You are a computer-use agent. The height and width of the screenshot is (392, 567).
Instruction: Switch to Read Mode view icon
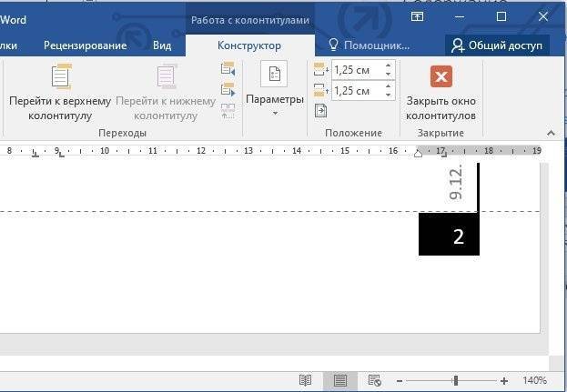[306, 380]
